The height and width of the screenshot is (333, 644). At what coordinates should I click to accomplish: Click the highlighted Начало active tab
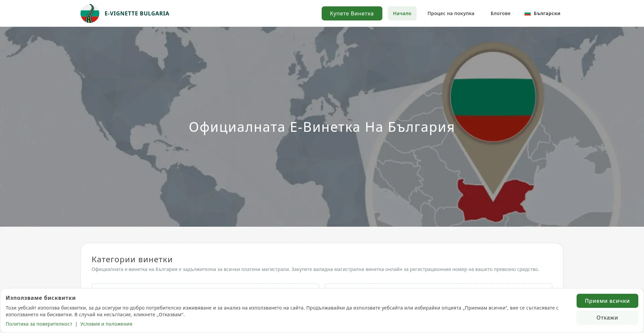coord(402,13)
